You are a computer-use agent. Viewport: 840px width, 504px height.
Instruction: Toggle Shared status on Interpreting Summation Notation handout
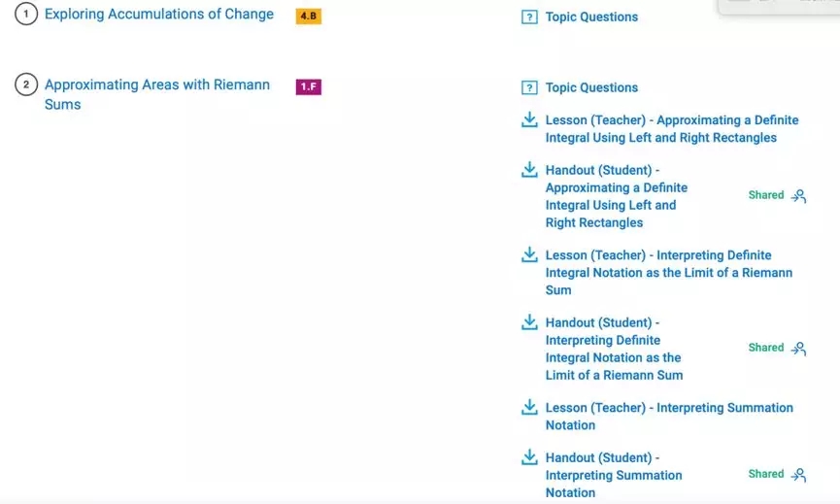tap(766, 474)
